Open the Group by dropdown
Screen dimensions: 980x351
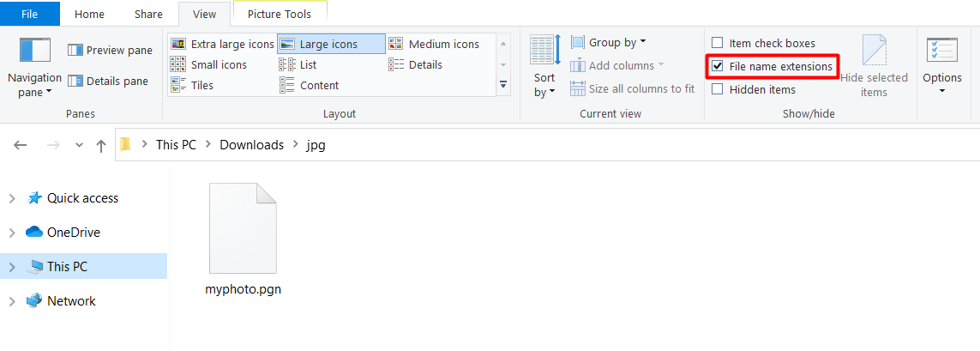pos(609,42)
